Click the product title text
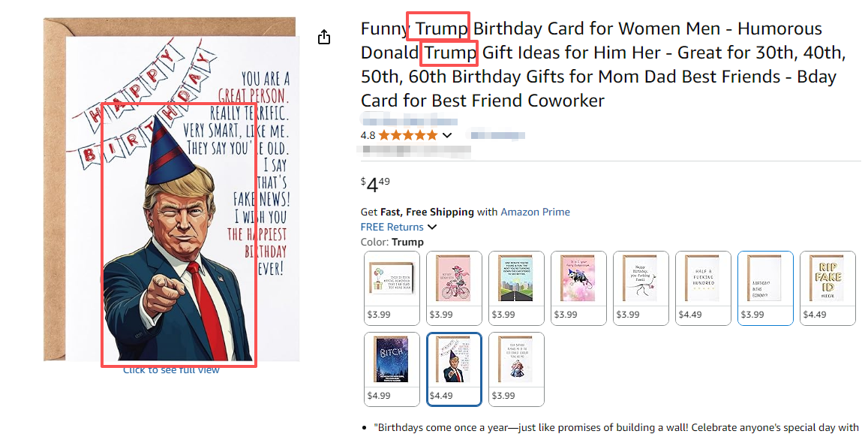 593,65
